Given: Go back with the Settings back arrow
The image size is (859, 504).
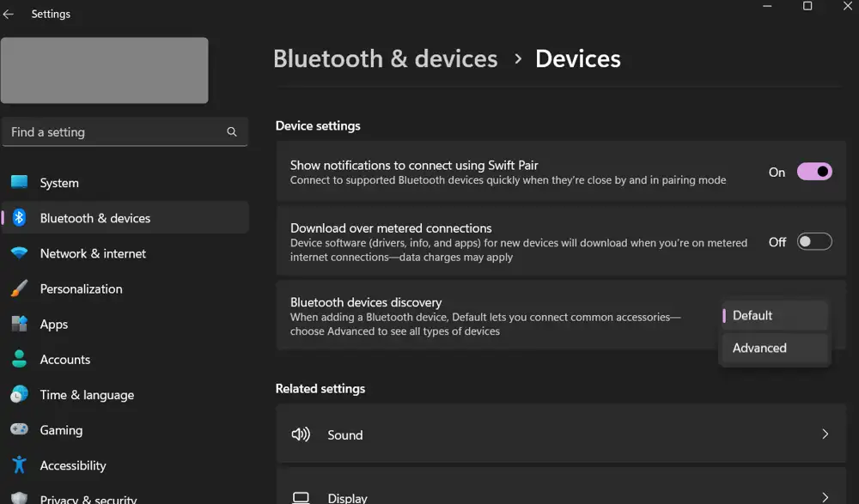Looking at the screenshot, I should coord(9,15).
